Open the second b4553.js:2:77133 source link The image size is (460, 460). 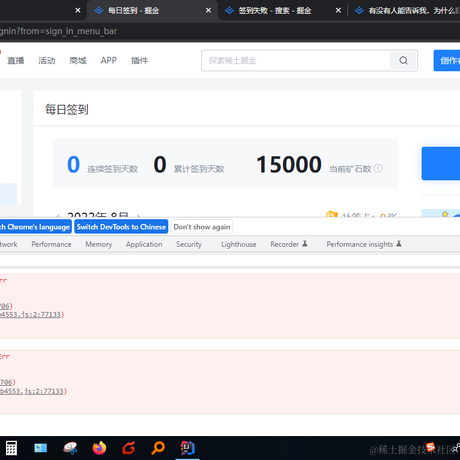coord(33,391)
